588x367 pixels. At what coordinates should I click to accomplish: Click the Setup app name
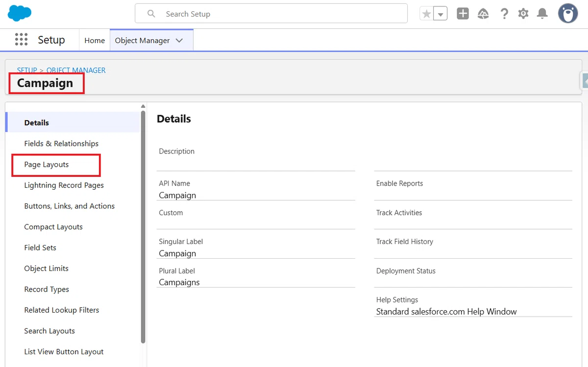pyautogui.click(x=51, y=40)
